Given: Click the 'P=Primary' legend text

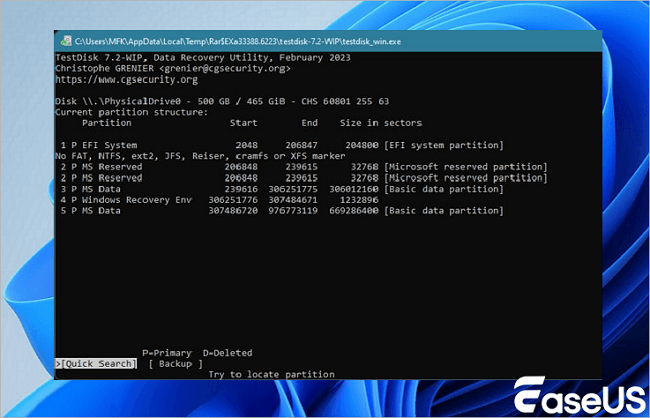Looking at the screenshot, I should click(x=167, y=353).
